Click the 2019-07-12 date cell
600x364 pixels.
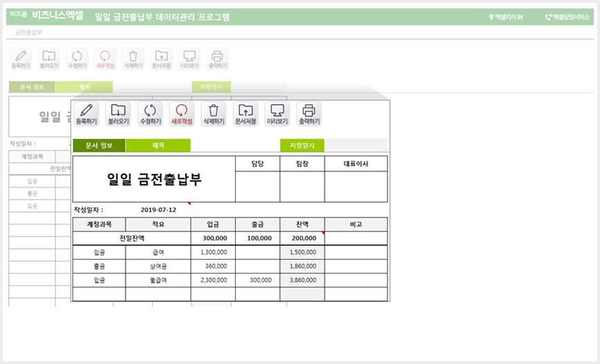[x=158, y=210]
